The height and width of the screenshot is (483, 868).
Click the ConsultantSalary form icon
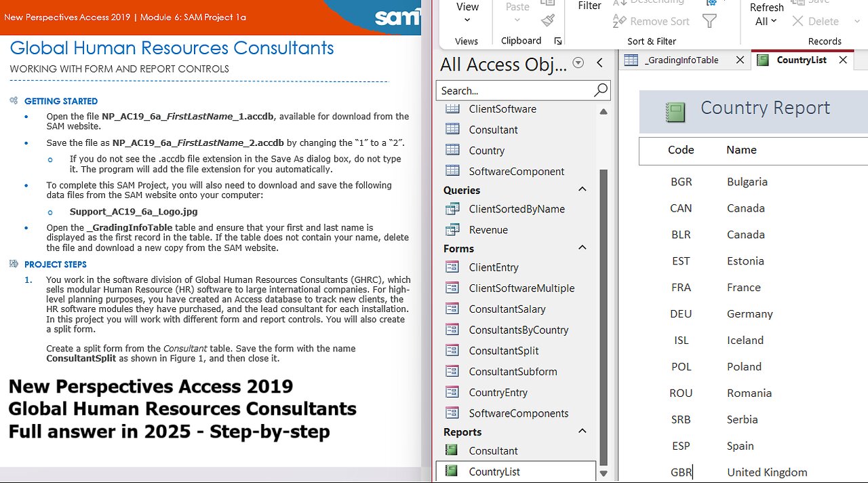(x=452, y=309)
